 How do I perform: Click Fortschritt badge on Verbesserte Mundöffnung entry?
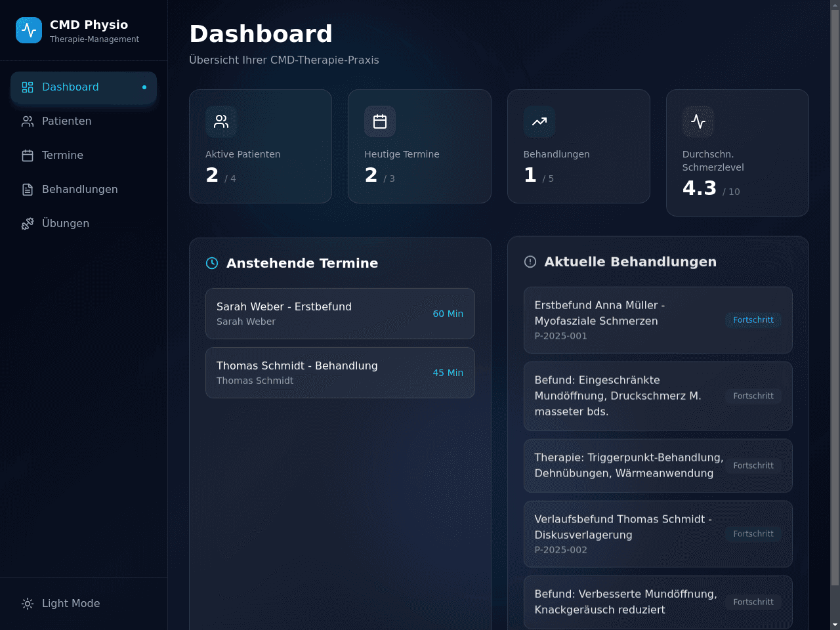pyautogui.click(x=753, y=602)
